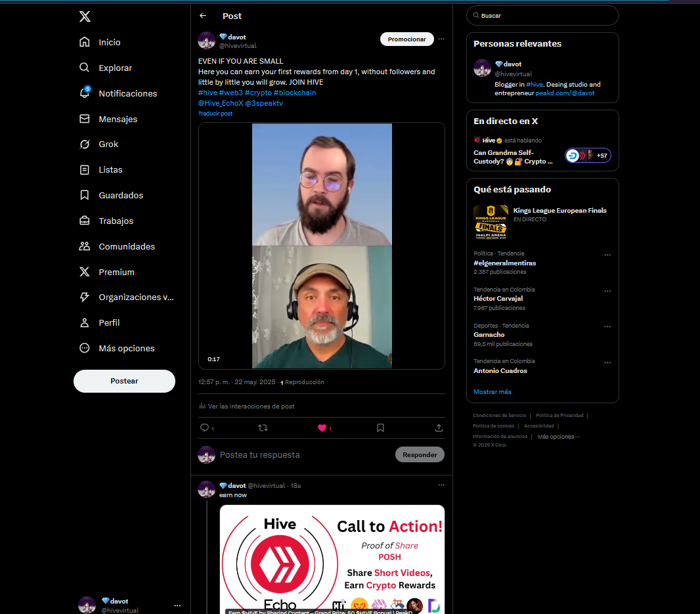Open Política de cookies footer link
The height and width of the screenshot is (614, 700).
493,426
